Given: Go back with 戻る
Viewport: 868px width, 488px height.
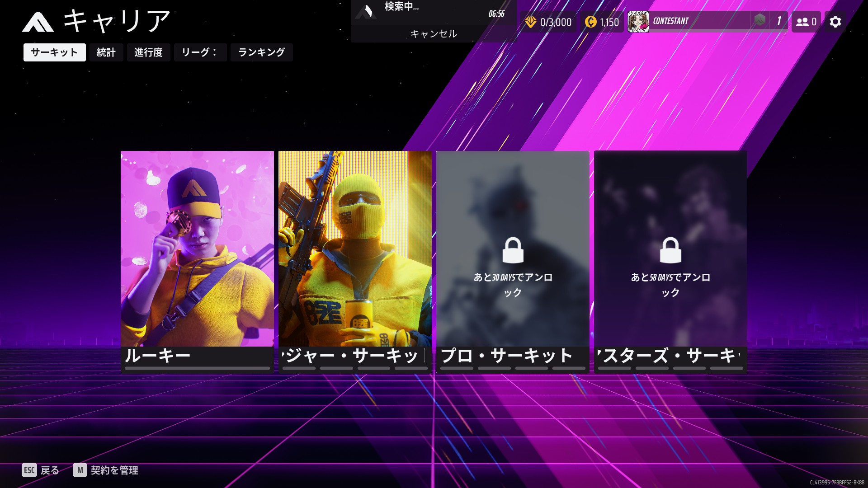Looking at the screenshot, I should click(50, 470).
